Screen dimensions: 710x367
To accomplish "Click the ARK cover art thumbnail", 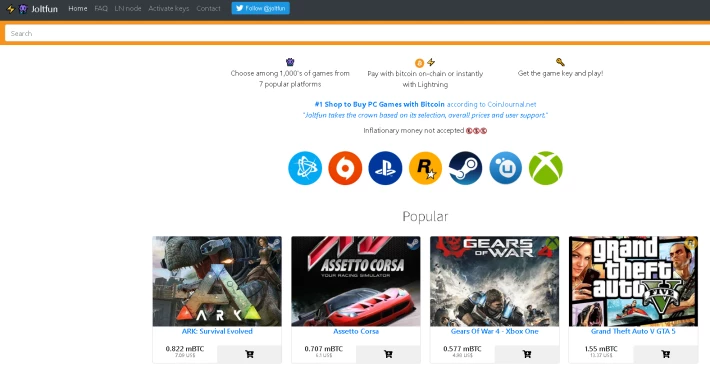I will [x=217, y=281].
